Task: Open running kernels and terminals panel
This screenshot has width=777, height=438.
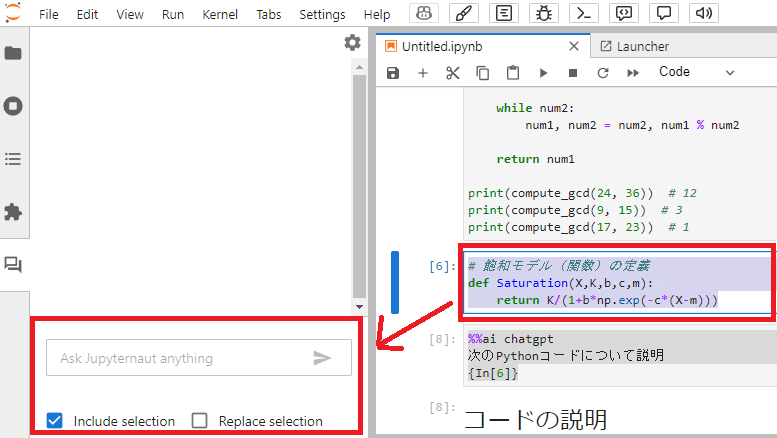Action: click(x=13, y=106)
